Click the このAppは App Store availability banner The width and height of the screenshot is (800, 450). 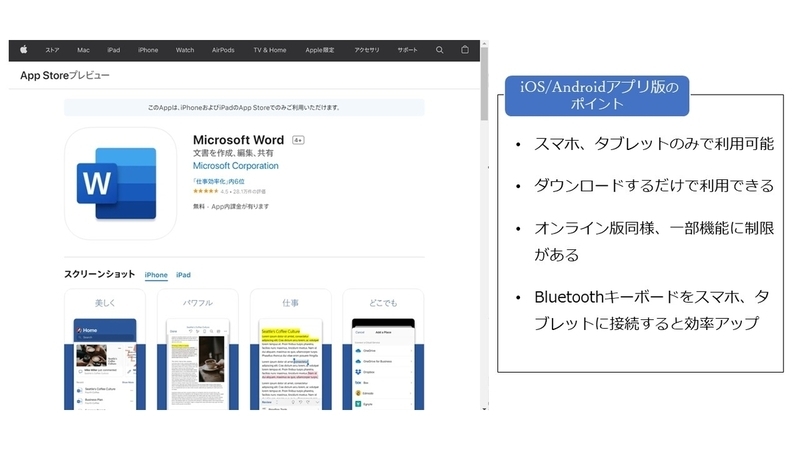pyautogui.click(x=244, y=108)
